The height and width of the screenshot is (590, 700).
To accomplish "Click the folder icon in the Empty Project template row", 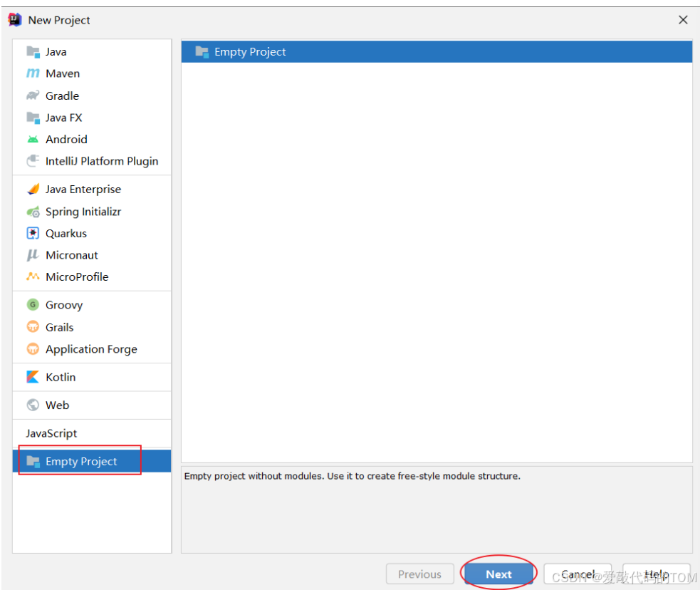I will (202, 52).
